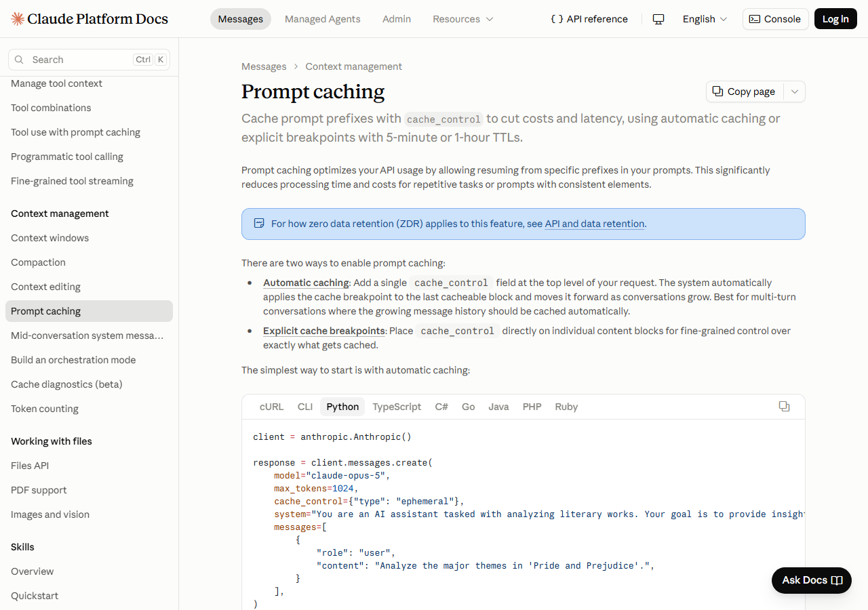
Task: Open Programmatic tool calling page
Action: 89,157
